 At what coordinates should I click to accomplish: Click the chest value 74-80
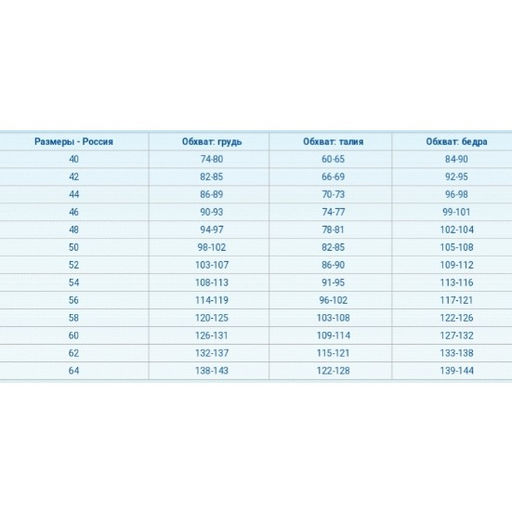(x=212, y=159)
